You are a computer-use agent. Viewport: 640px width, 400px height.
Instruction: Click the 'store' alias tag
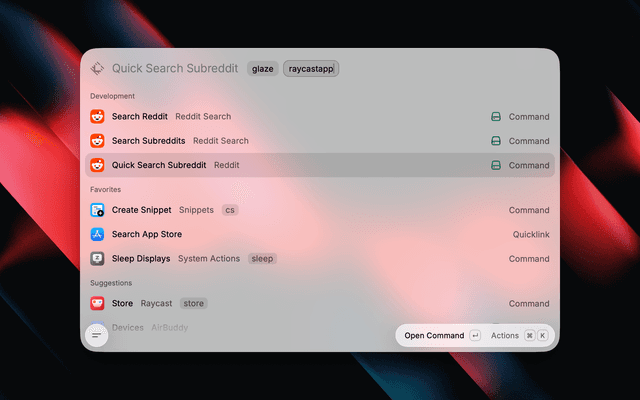pos(193,303)
